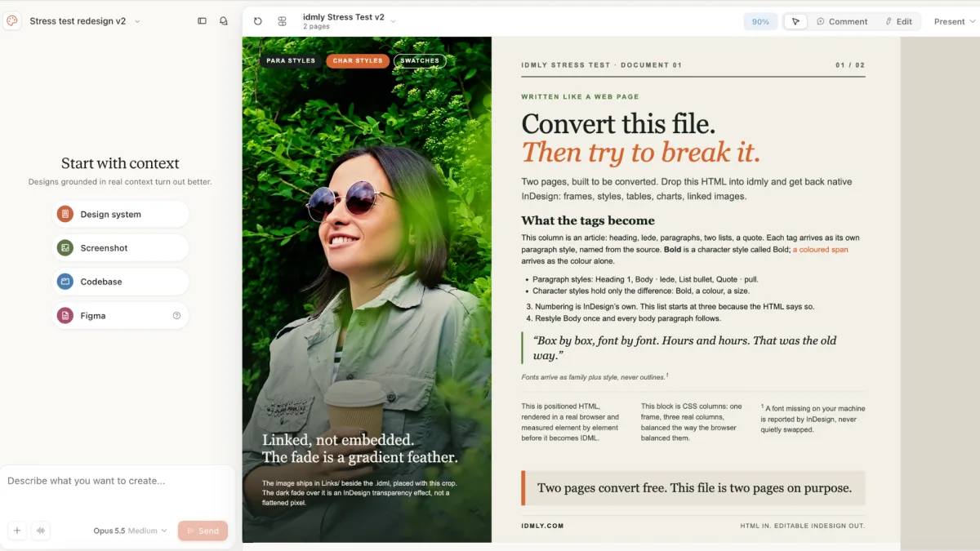Add Design system context

pyautogui.click(x=120, y=214)
